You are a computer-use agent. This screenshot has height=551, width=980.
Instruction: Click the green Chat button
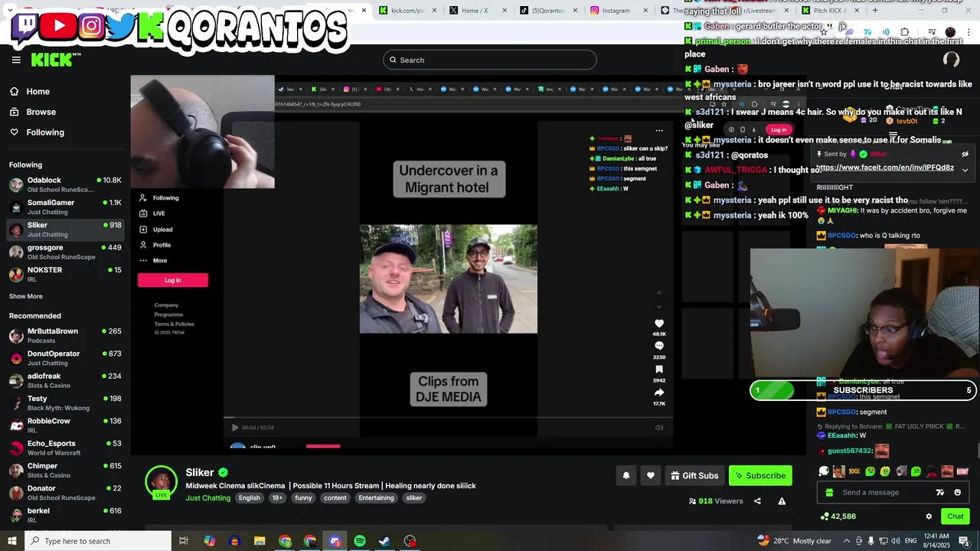click(x=955, y=517)
